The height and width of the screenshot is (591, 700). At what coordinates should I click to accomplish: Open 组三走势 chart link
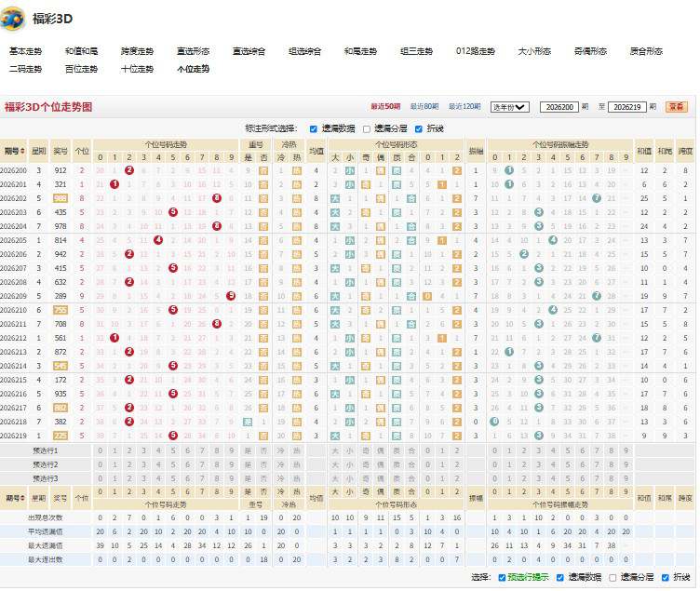coord(416,51)
